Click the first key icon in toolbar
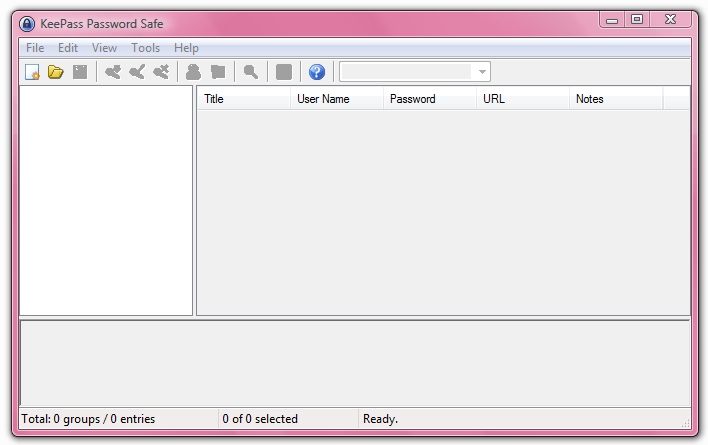The image size is (708, 445). click(x=112, y=72)
